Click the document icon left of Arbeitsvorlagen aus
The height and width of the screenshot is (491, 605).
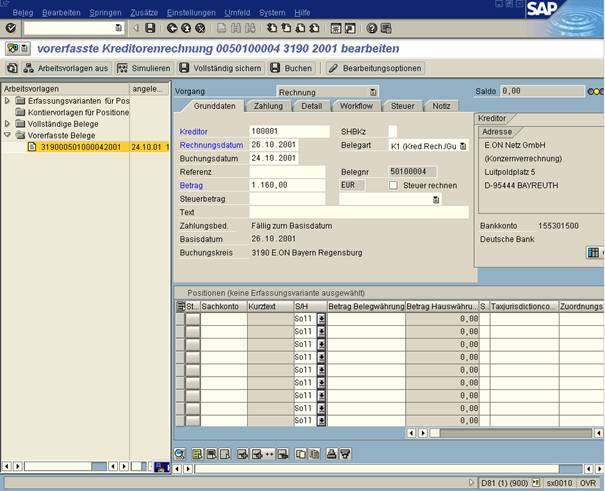[x=12, y=68]
